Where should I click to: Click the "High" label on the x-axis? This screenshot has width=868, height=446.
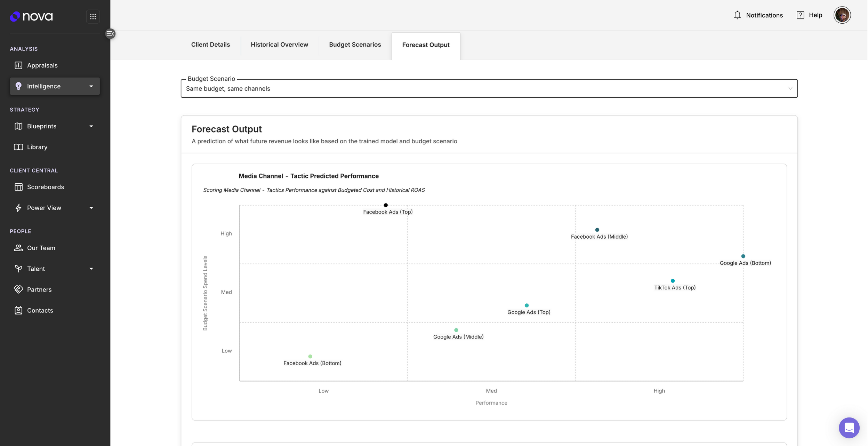(x=659, y=391)
